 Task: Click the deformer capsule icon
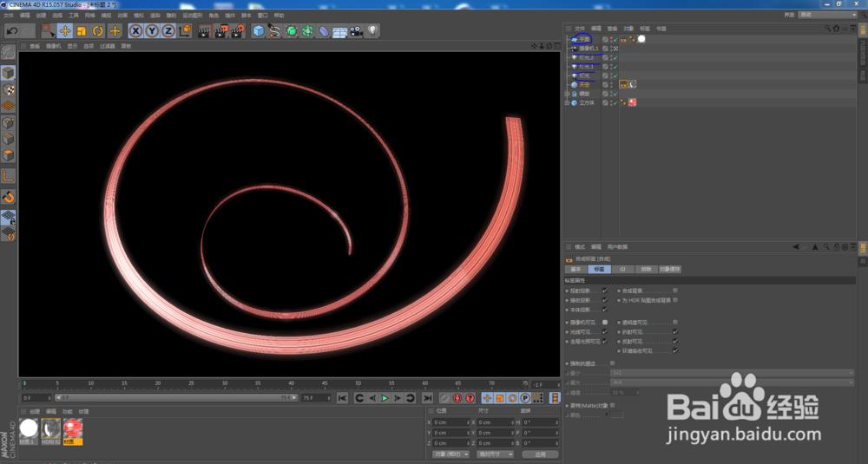(324, 31)
